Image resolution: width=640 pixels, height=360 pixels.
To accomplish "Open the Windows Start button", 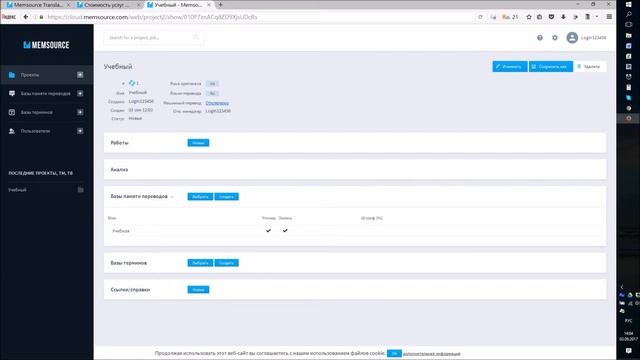I will click(629, 4).
